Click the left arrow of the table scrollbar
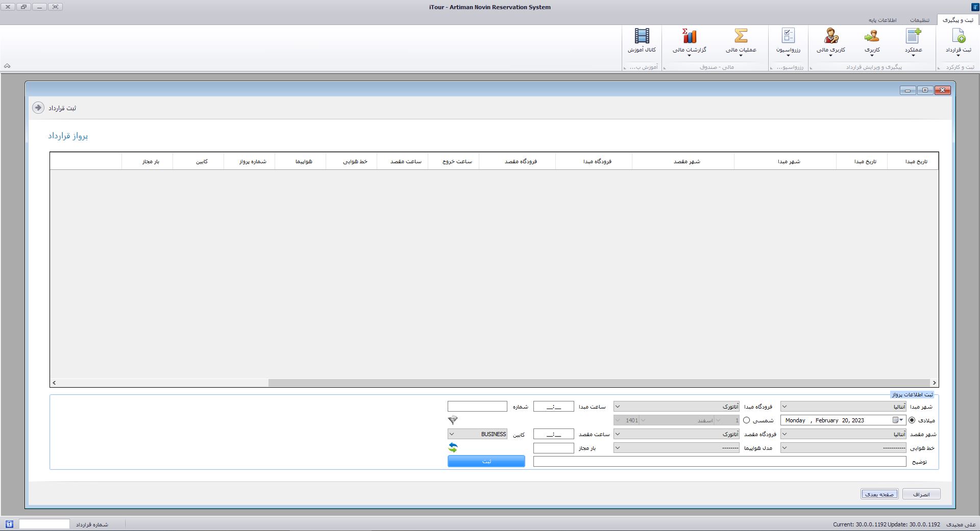Viewport: 980px width, 531px height. (x=54, y=383)
